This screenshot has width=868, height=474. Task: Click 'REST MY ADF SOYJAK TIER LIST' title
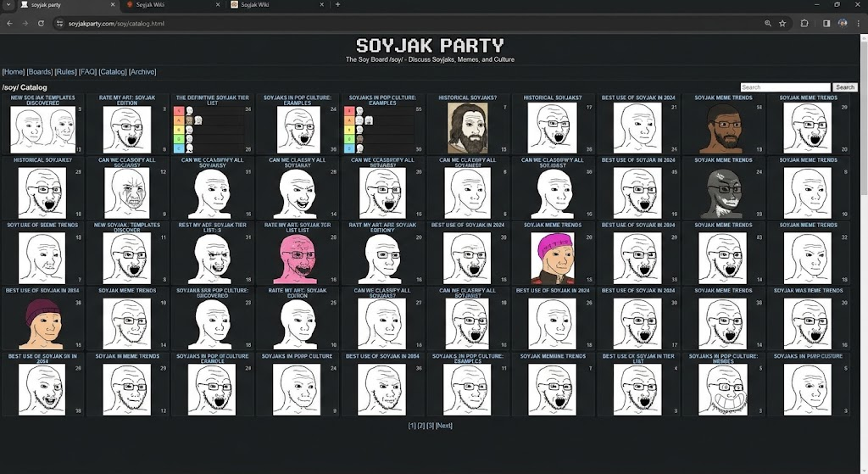click(x=213, y=227)
